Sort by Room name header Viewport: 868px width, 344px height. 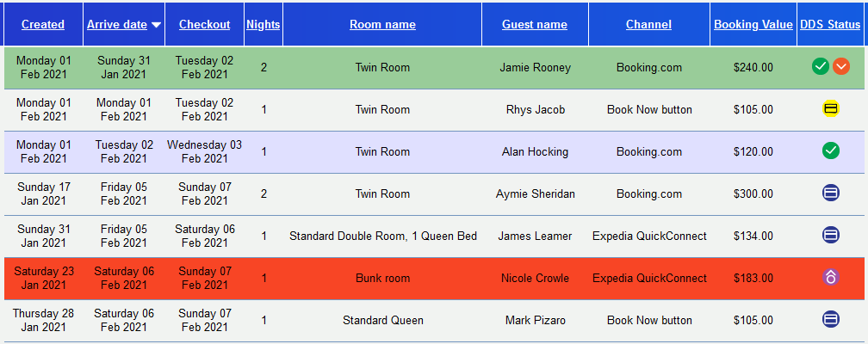pyautogui.click(x=382, y=24)
